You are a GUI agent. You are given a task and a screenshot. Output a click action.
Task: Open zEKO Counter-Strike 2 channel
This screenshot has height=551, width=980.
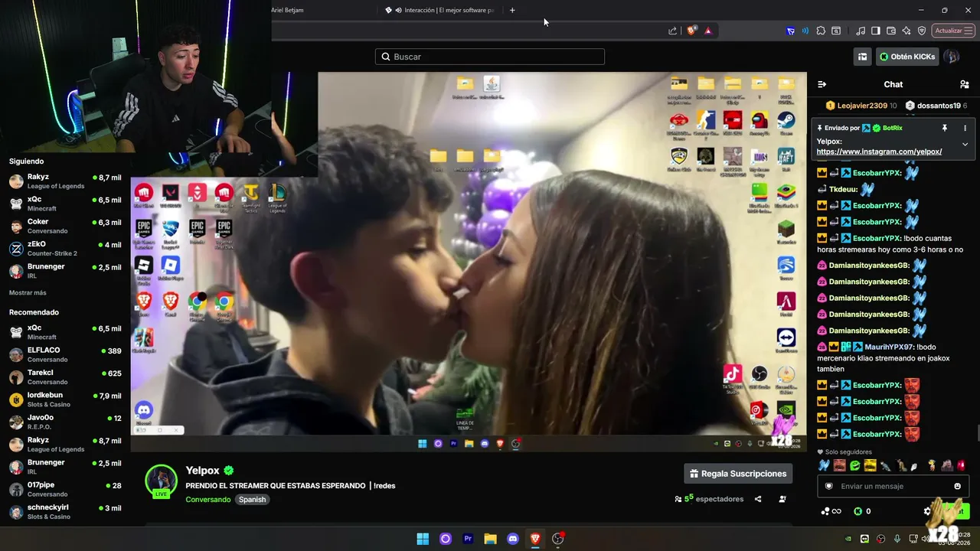[x=65, y=249]
